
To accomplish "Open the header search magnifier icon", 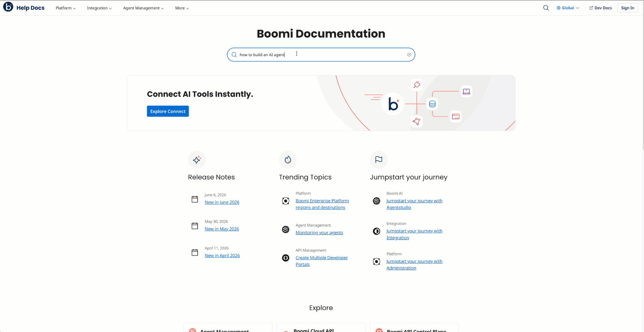I will [x=546, y=8].
